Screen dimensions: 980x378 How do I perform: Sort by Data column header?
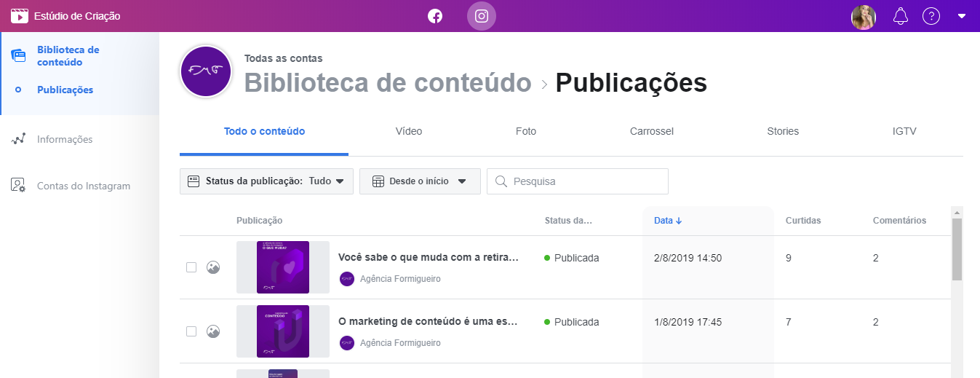(x=668, y=221)
